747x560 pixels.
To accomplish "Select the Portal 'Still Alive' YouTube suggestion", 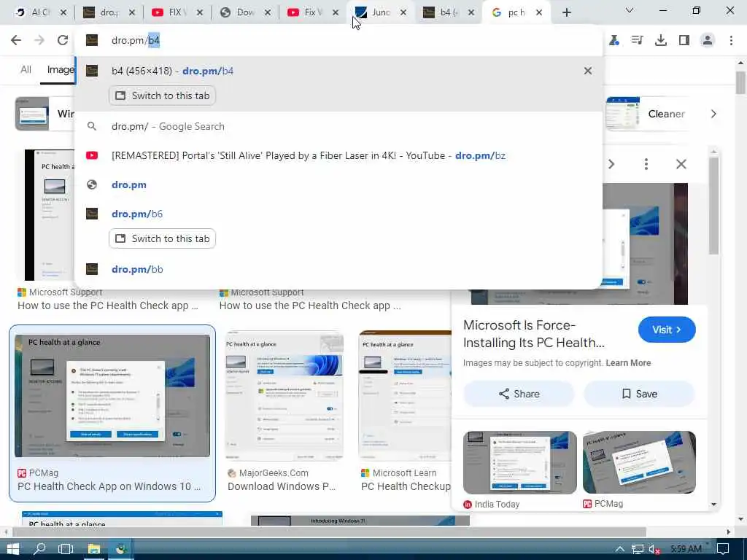I will [338, 156].
